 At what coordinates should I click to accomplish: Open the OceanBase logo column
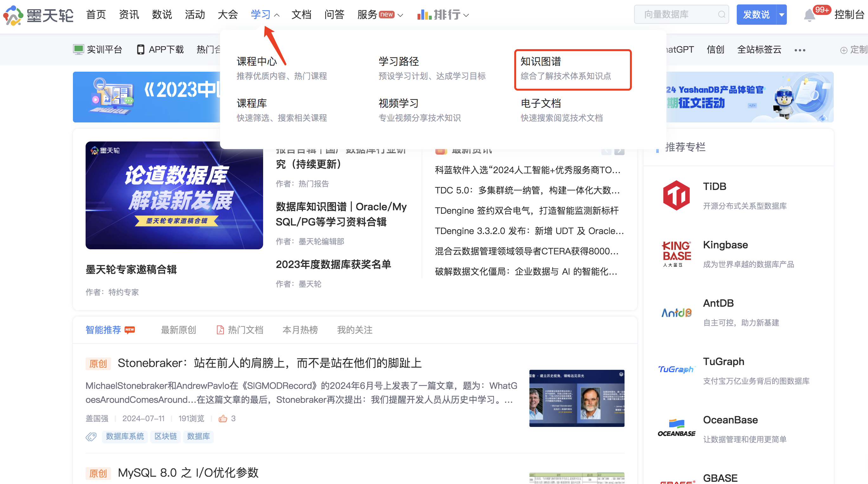click(x=676, y=429)
